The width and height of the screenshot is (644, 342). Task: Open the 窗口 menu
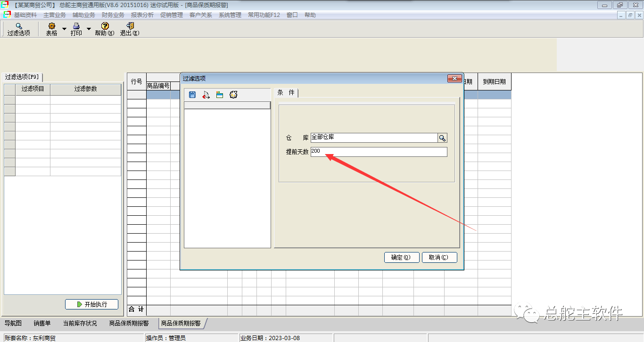(292, 15)
